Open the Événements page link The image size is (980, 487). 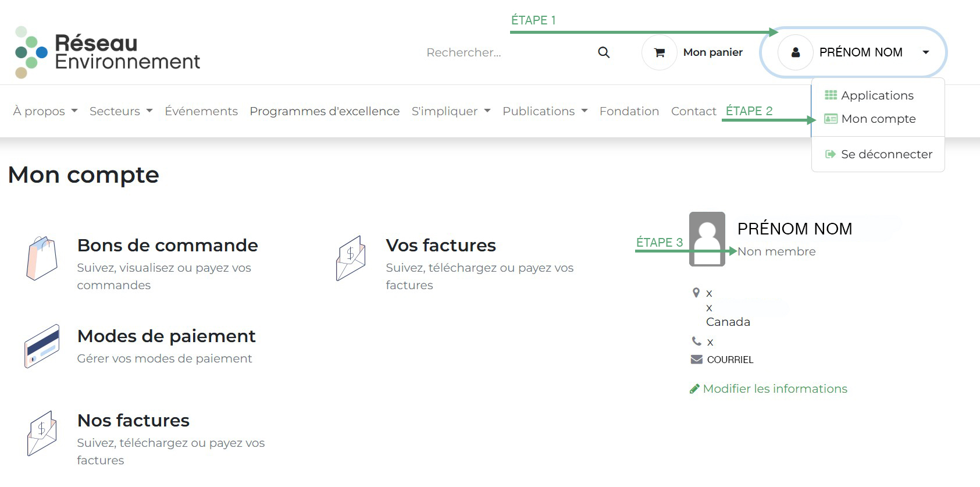[201, 111]
